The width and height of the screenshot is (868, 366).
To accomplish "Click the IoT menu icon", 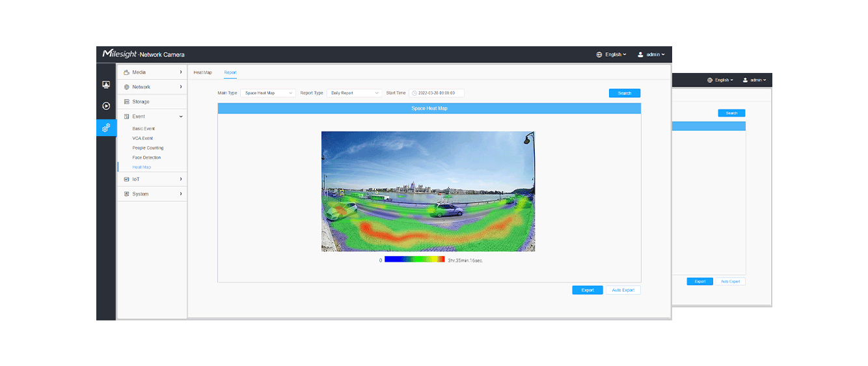I will point(127,179).
